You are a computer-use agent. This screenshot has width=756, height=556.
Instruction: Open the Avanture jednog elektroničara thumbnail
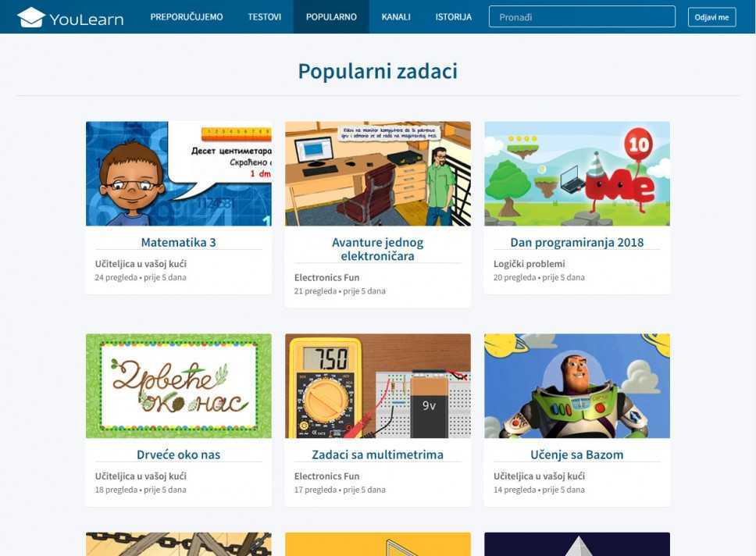(378, 173)
